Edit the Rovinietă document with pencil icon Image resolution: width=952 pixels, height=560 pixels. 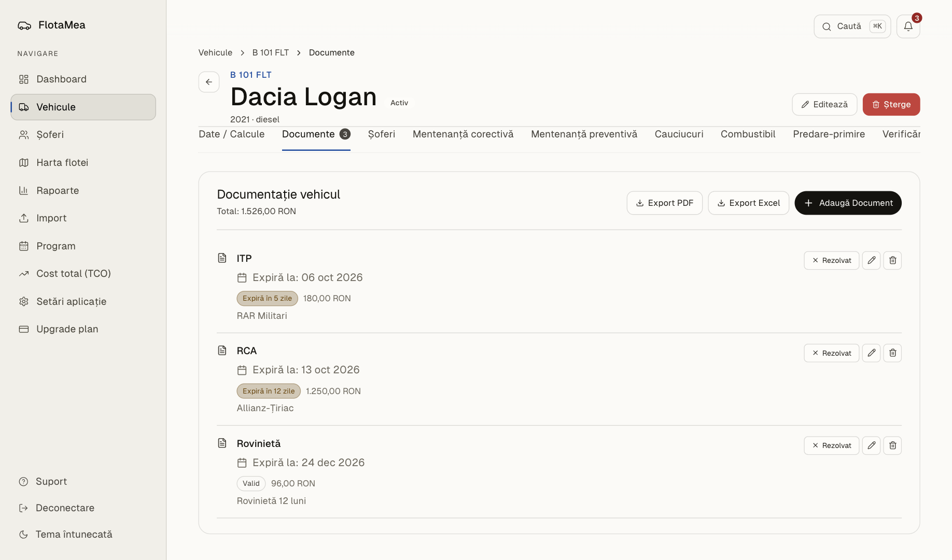871,445
